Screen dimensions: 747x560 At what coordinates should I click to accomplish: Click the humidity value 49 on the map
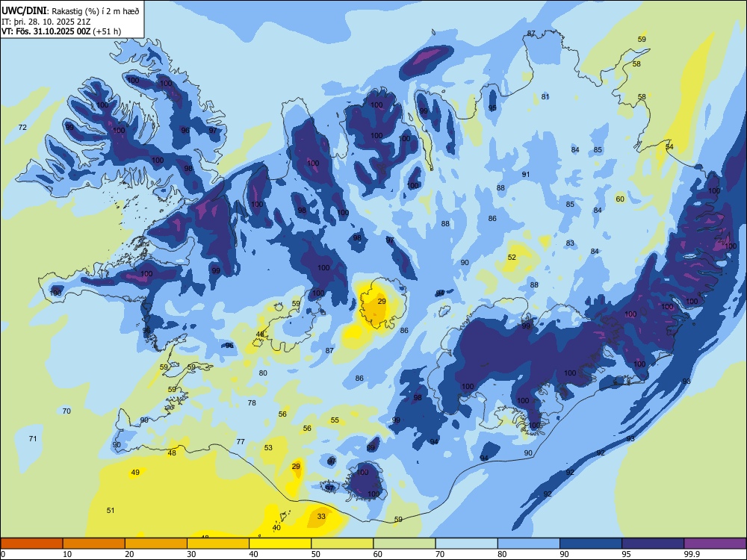135,473
